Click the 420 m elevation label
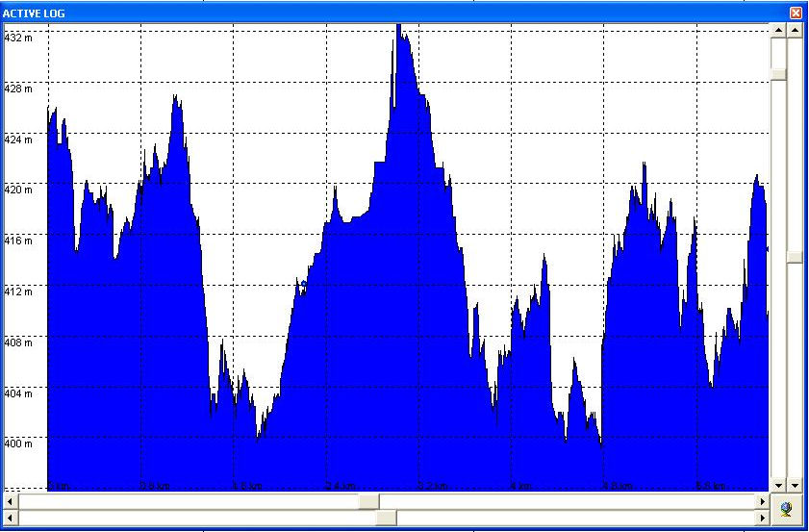 tap(18, 190)
